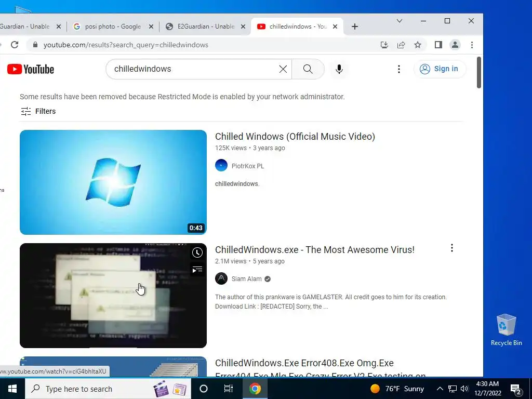Bookmark this tab with star icon

(418, 45)
